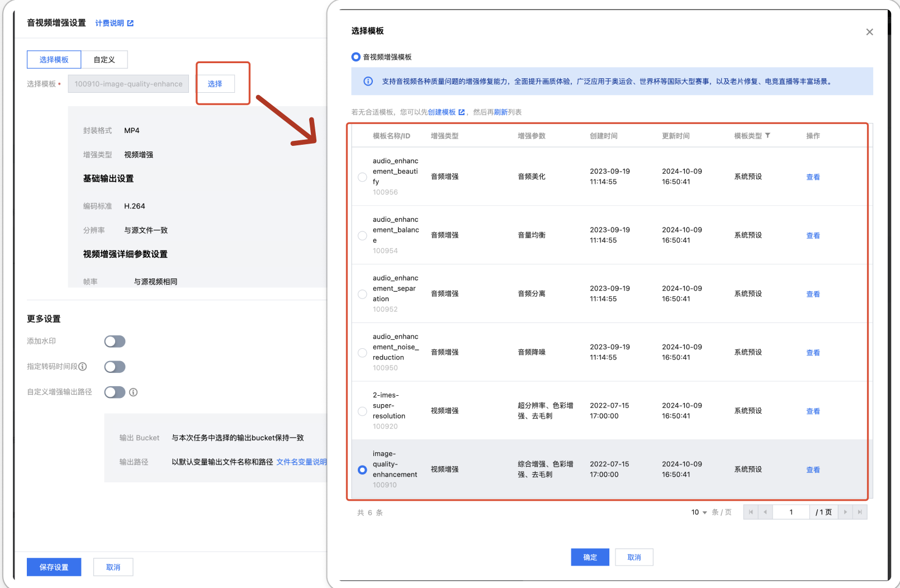
Task: Select the audio_enhancement_beautify template radio
Action: [x=362, y=177]
